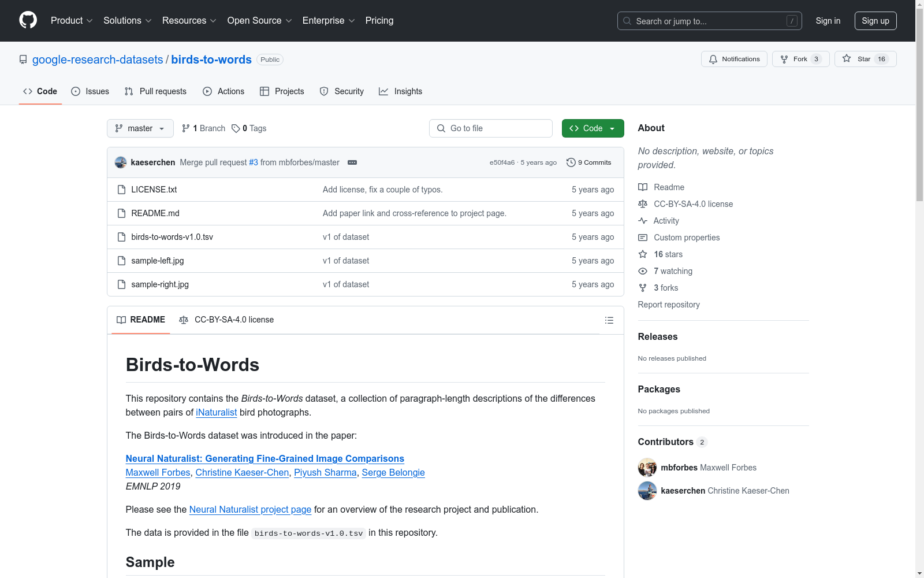924x578 pixels.
Task: Click the fork icon in Fork button
Action: [784, 59]
